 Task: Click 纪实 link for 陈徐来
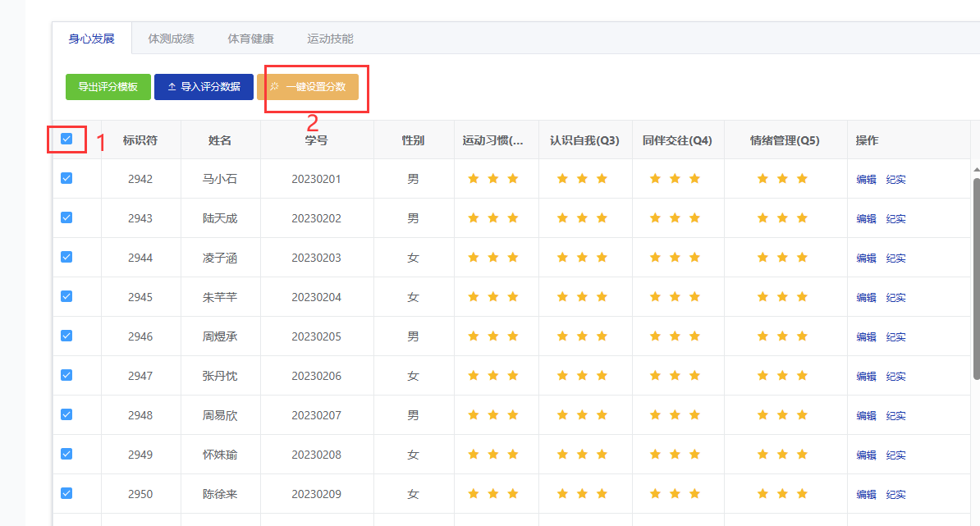click(895, 494)
